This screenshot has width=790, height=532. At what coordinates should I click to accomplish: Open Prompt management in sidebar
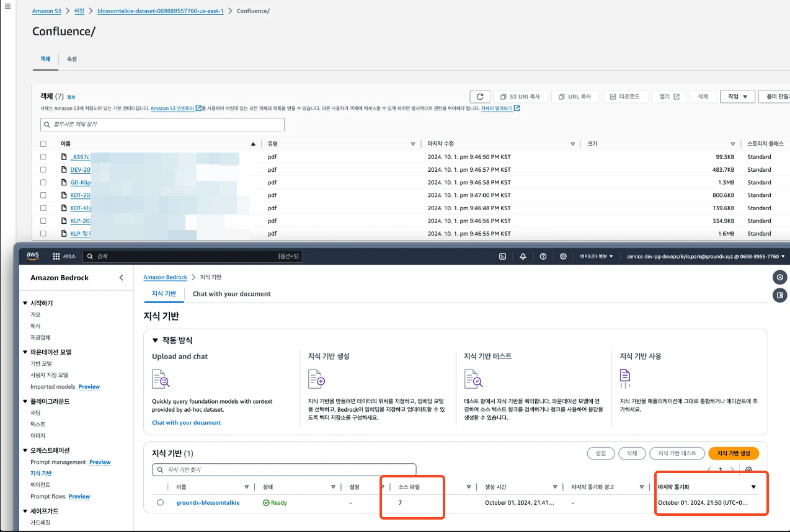(58, 462)
